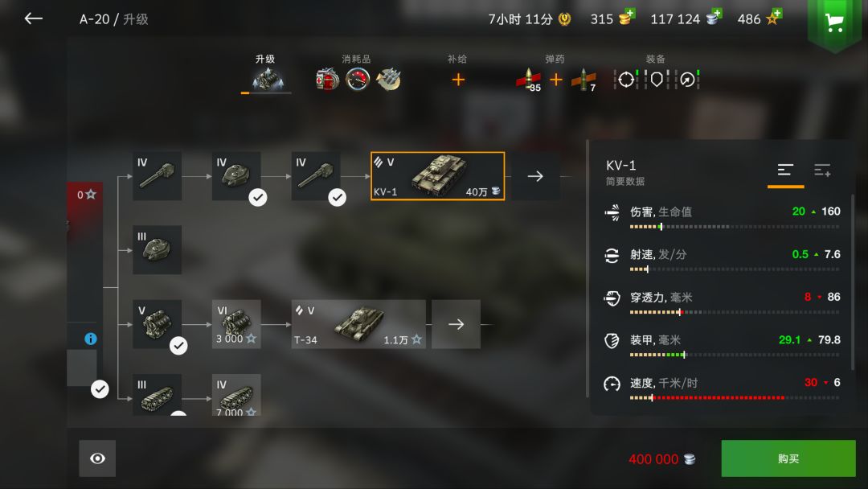Toggle the tier IV turret with checkmark
Image resolution: width=868 pixels, height=489 pixels.
coord(236,176)
